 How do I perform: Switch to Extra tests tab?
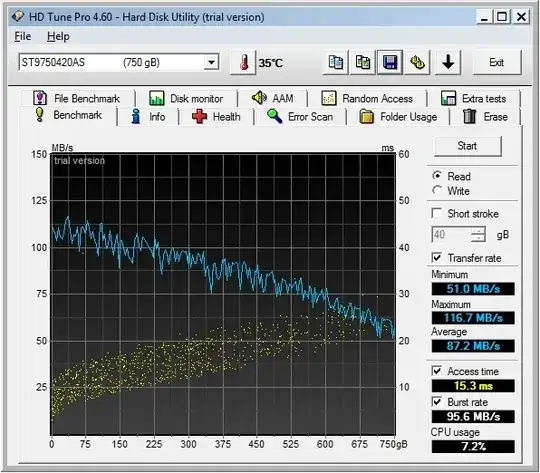(x=474, y=99)
